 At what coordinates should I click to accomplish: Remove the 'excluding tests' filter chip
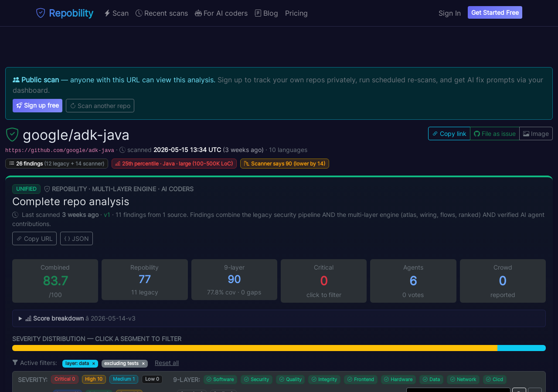coord(143,364)
